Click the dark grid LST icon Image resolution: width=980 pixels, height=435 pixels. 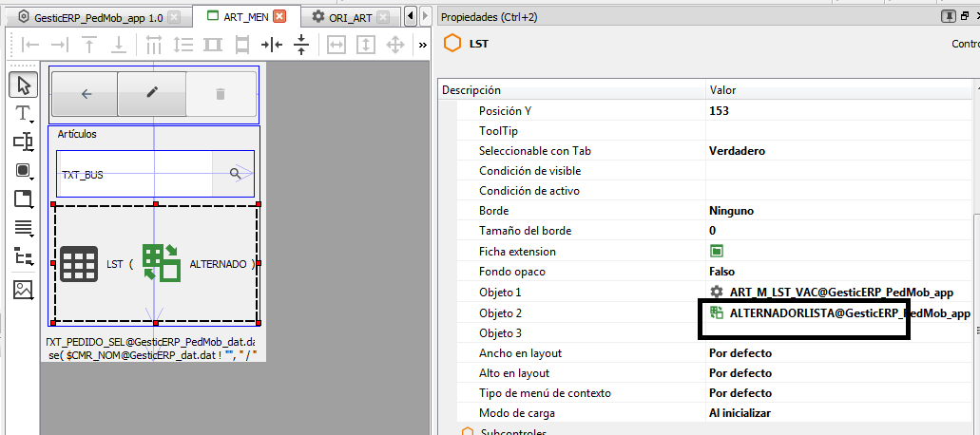click(79, 264)
